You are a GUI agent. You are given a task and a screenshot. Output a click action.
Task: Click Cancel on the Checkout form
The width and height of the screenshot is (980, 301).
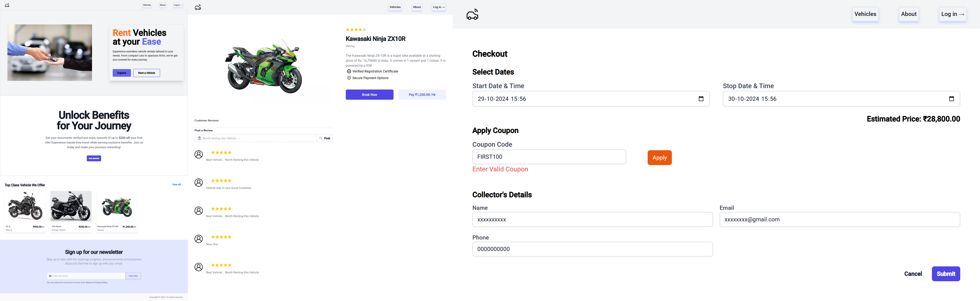913,274
